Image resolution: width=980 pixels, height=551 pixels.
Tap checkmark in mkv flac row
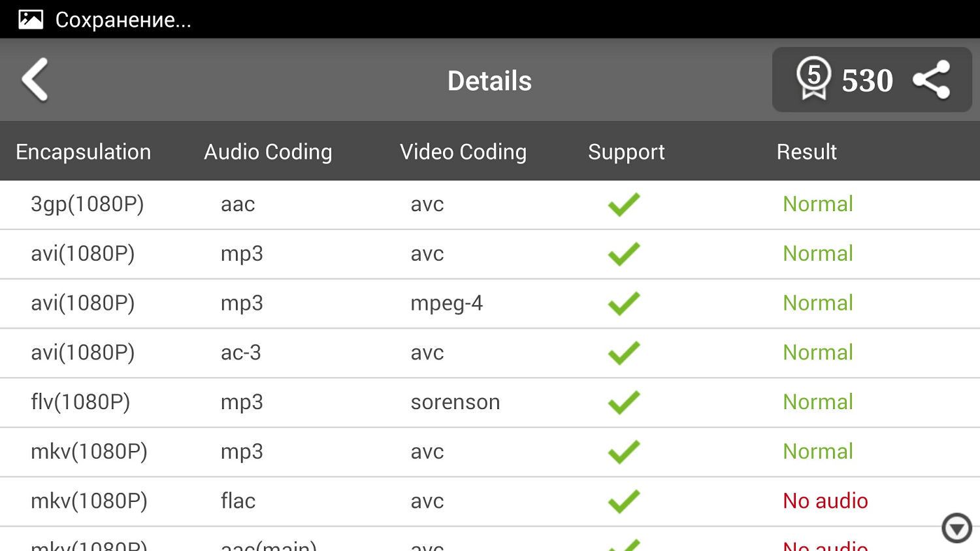pos(624,501)
